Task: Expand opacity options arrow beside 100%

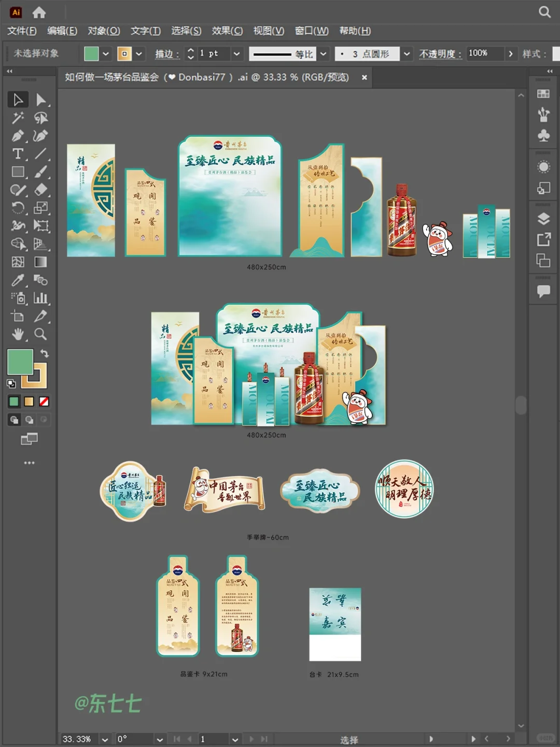Action: [x=511, y=53]
